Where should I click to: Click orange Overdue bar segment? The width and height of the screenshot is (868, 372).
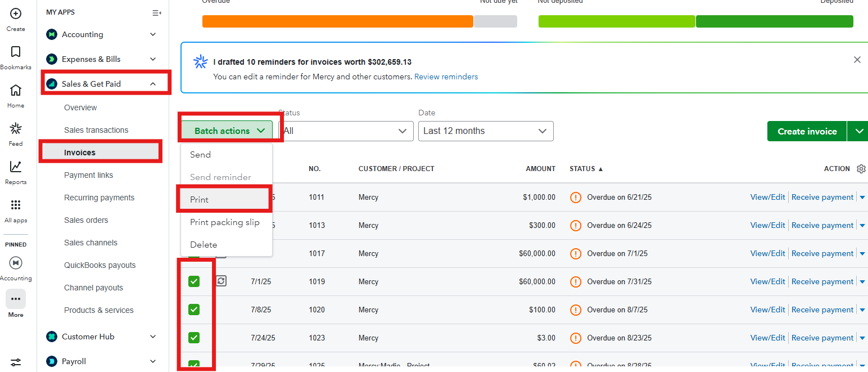(337, 21)
